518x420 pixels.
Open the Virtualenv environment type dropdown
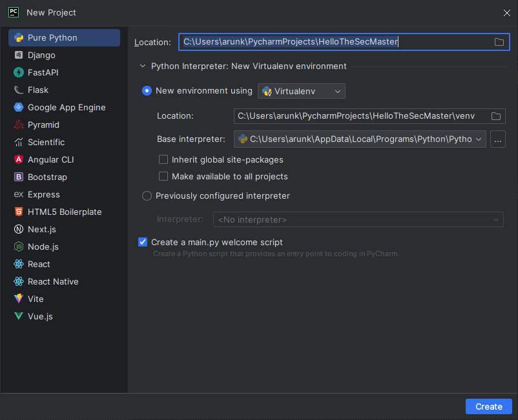click(x=301, y=91)
